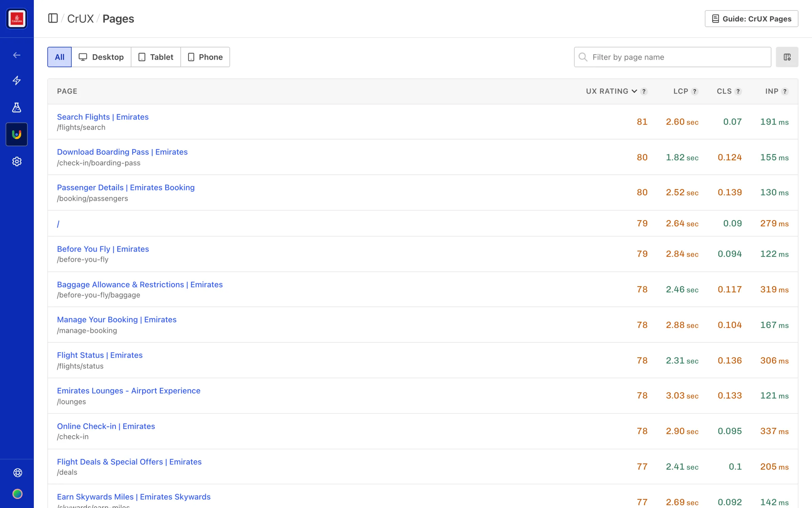812x508 pixels.
Task: Click INP value 319 ms for Baggage
Action: coord(774,290)
